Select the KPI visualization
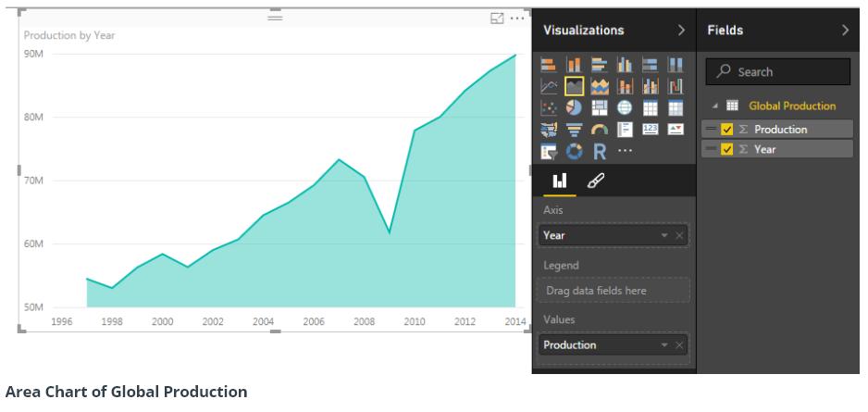The image size is (868, 412). coord(676,130)
